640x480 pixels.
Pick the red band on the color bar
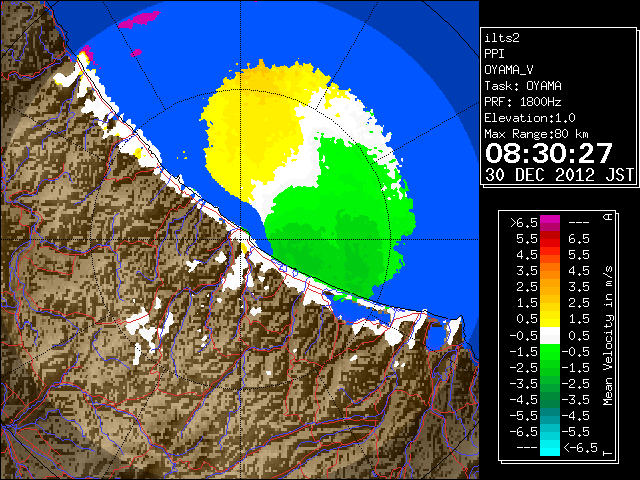pos(550,243)
